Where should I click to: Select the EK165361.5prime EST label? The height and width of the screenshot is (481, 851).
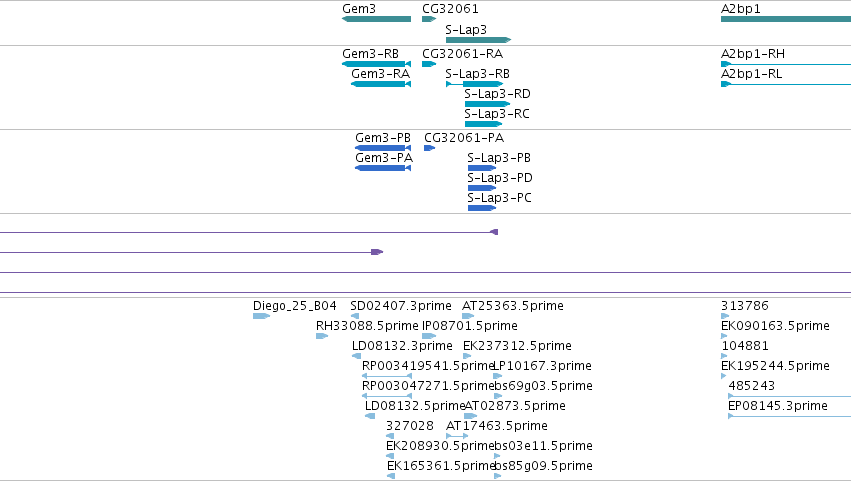pyautogui.click(x=441, y=466)
